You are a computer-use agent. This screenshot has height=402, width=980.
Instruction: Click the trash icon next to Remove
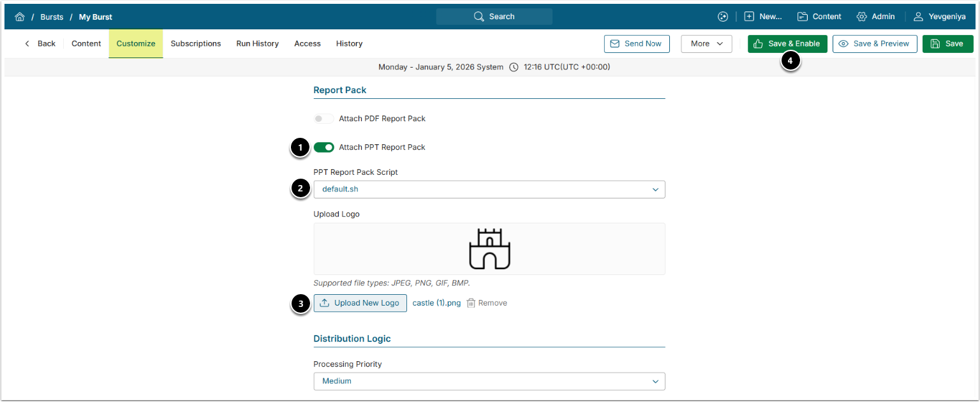pyautogui.click(x=471, y=303)
